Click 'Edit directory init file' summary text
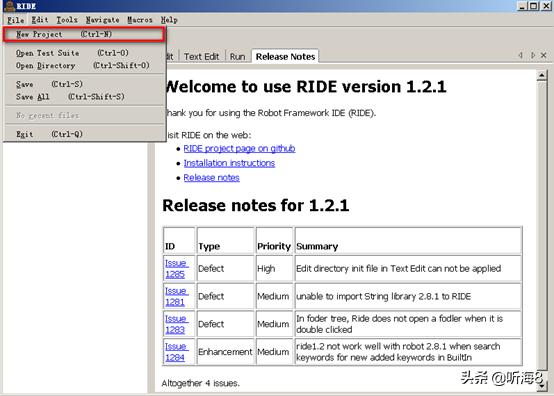This screenshot has width=554, height=396. 399,269
